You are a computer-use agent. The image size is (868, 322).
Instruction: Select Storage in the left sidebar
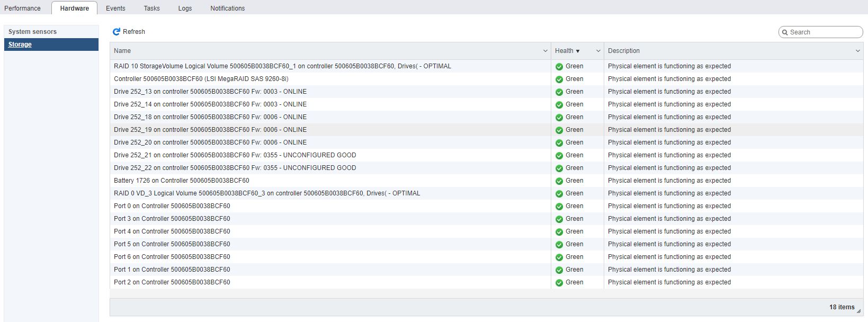click(x=20, y=44)
